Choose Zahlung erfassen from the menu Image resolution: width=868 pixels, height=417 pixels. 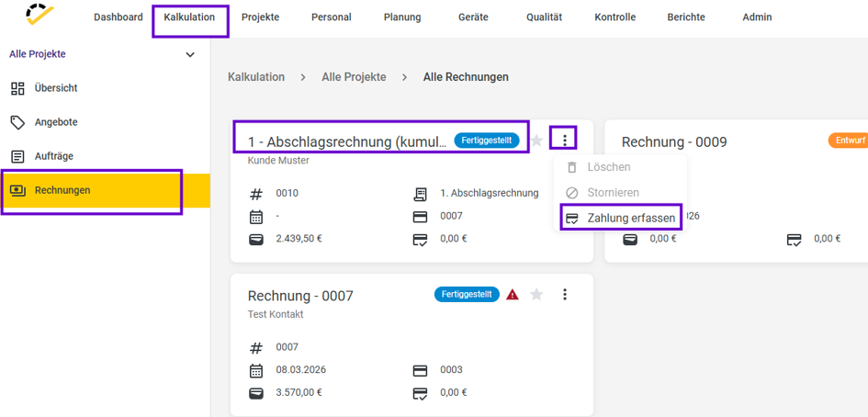point(620,219)
